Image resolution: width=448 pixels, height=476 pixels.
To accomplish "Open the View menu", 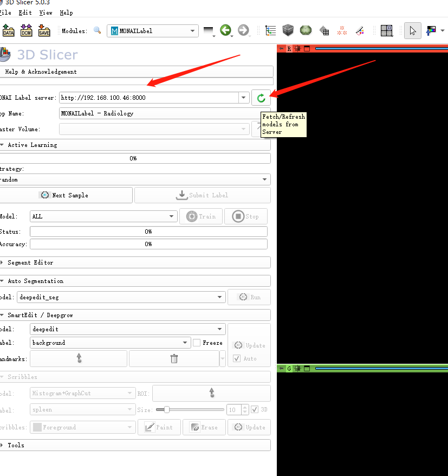I will pos(46,13).
